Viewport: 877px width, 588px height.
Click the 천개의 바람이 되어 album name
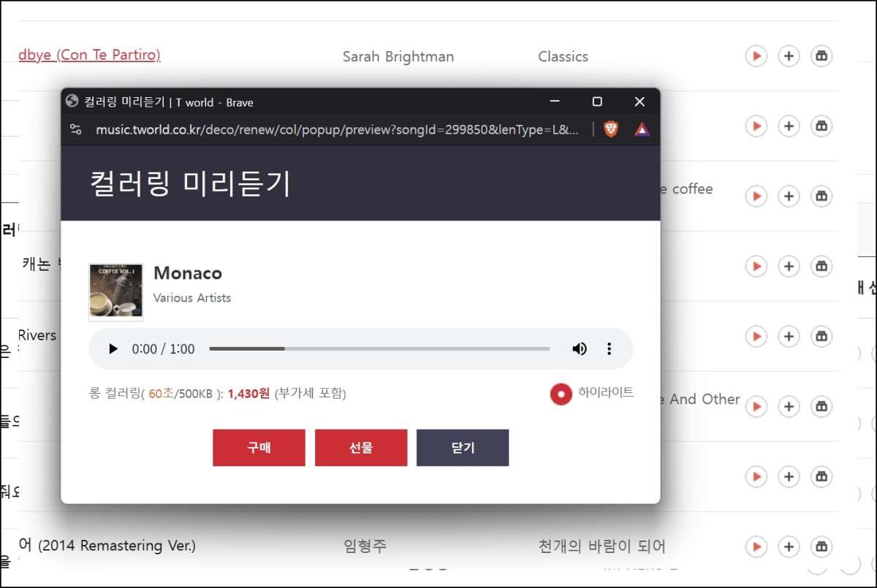[x=601, y=546]
